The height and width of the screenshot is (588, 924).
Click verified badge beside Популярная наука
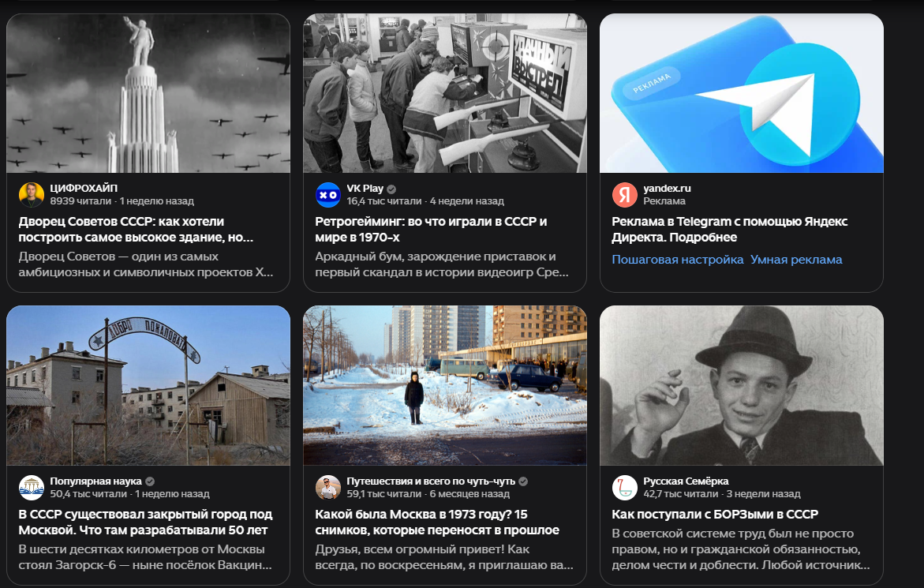150,481
